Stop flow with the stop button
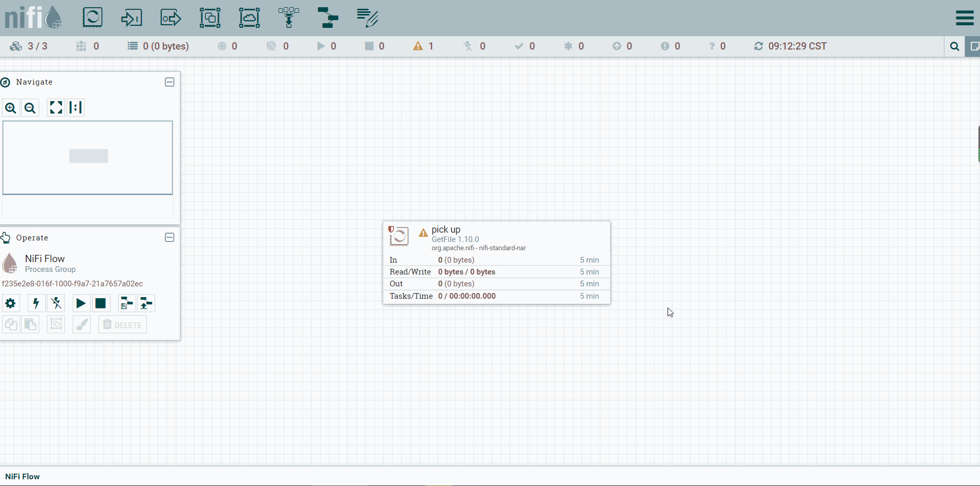980x486 pixels. coord(101,303)
